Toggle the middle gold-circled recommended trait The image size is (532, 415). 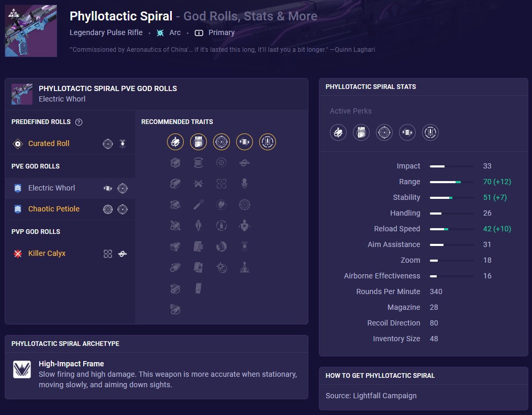pos(221,142)
